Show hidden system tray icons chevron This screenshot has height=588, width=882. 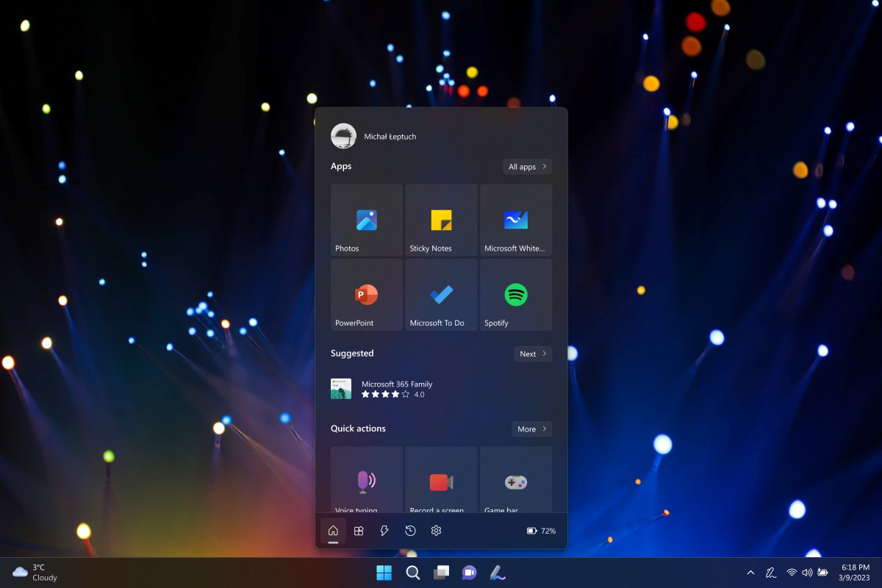[x=750, y=573]
